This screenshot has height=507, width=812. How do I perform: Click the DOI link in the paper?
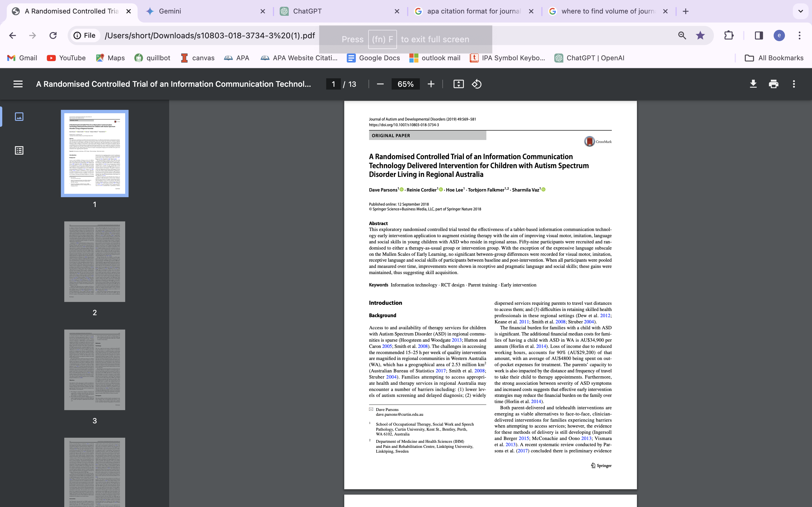pyautogui.click(x=404, y=125)
